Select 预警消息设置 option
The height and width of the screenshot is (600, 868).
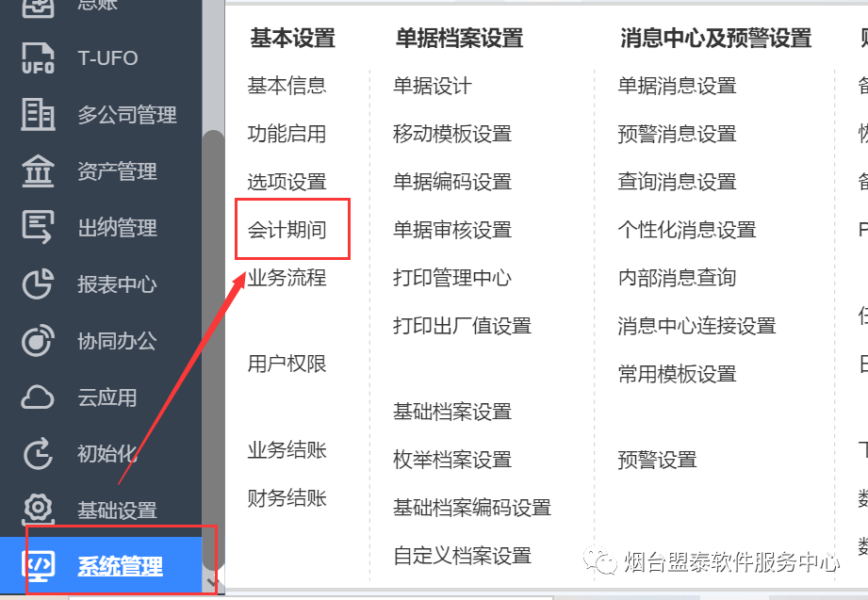click(677, 134)
